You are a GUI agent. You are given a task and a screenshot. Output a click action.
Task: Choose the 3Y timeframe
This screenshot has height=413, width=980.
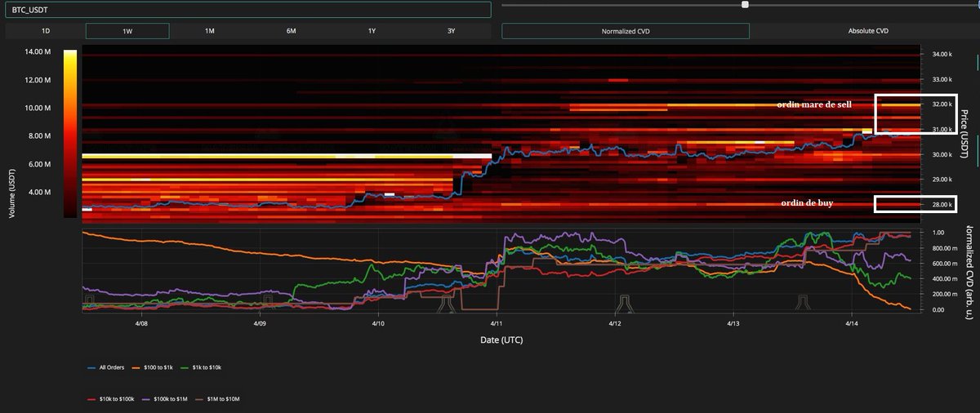click(x=451, y=31)
